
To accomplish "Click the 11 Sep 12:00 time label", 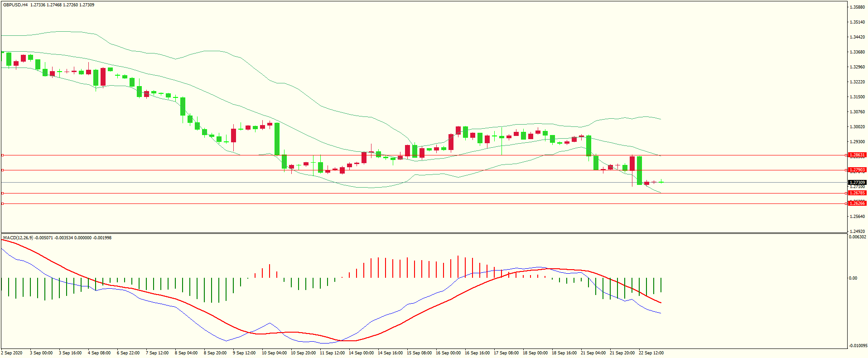I will pyautogui.click(x=332, y=353).
